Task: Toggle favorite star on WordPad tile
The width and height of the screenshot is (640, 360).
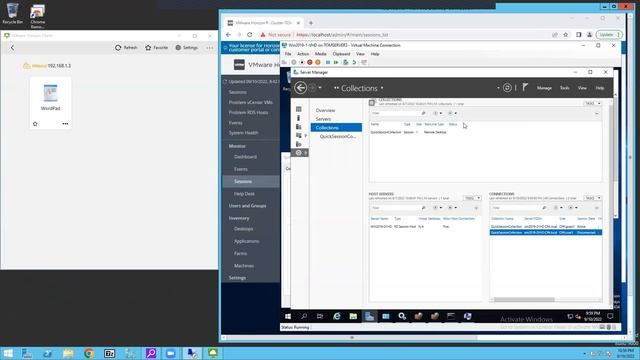Action: tap(35, 124)
